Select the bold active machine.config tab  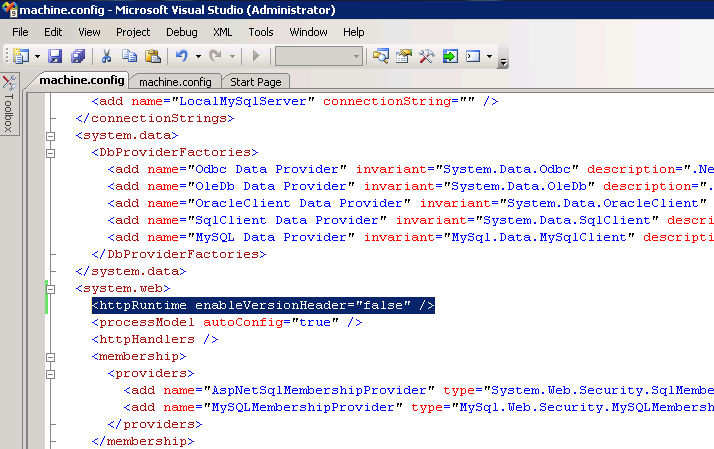82,80
